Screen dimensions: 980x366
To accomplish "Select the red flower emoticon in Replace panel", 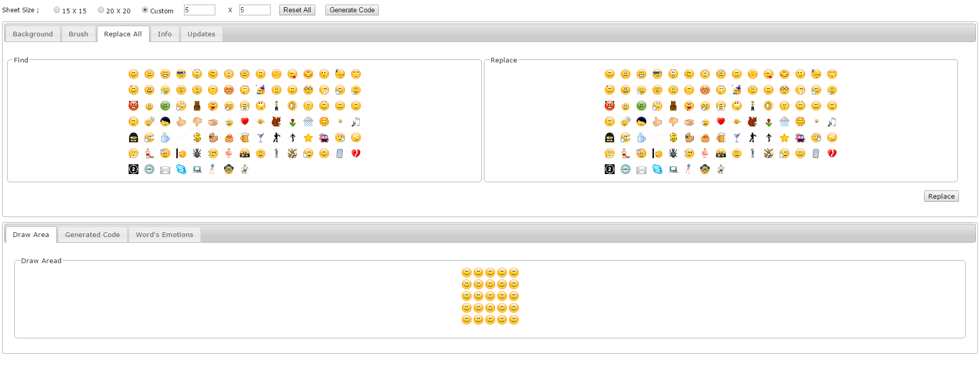I will (768, 122).
